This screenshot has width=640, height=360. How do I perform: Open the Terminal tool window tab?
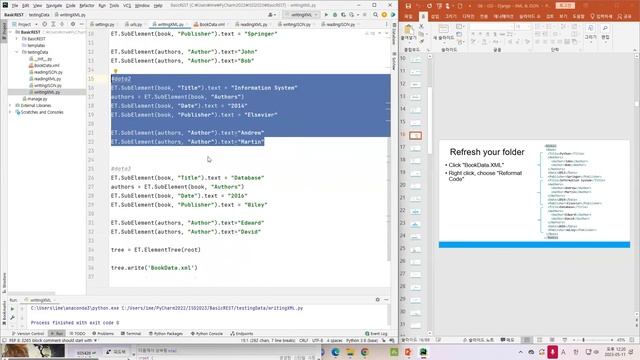click(131, 334)
